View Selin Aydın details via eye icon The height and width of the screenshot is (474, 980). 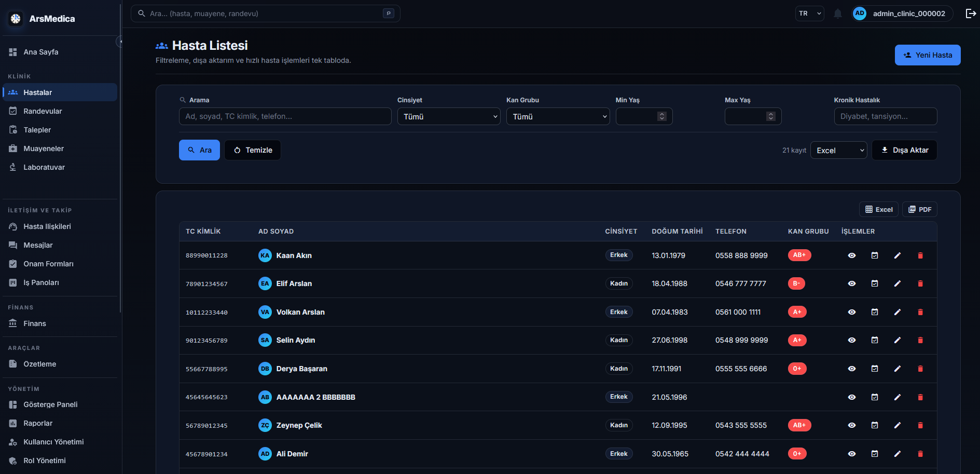point(852,340)
